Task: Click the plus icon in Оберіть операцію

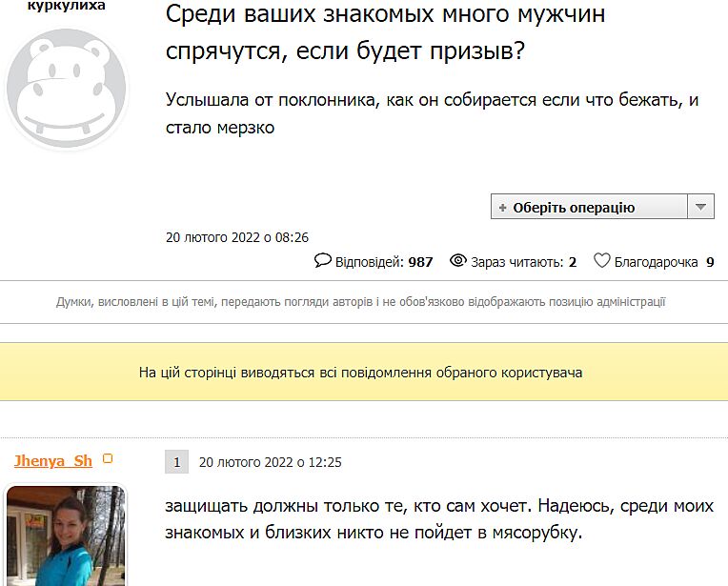Action: click(502, 208)
